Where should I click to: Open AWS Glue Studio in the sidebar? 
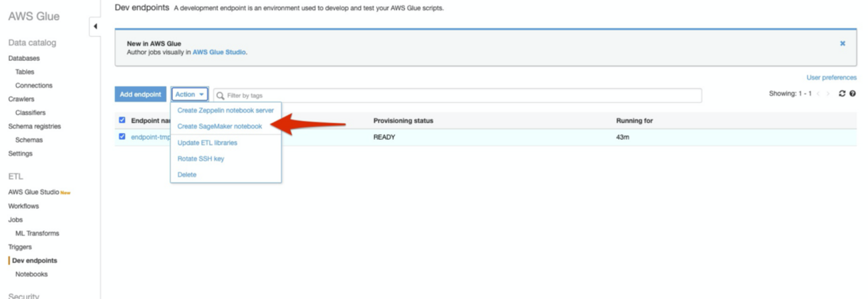(x=33, y=192)
